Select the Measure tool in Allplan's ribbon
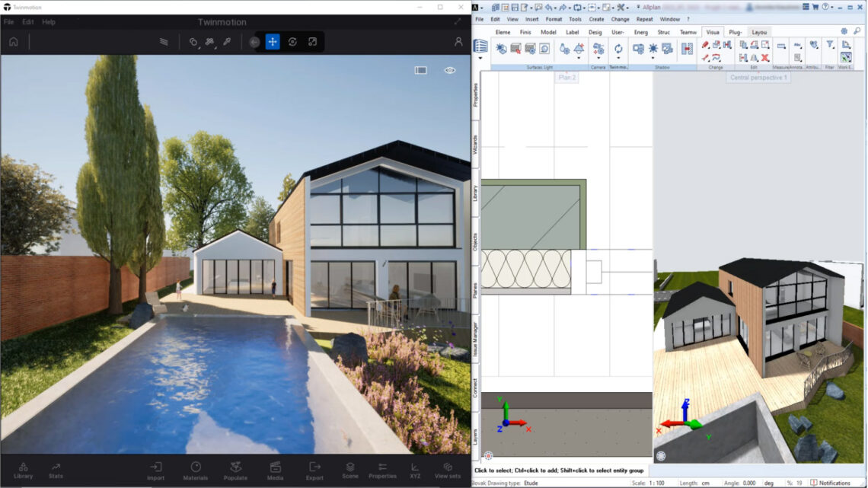868x488 pixels. pyautogui.click(x=780, y=46)
